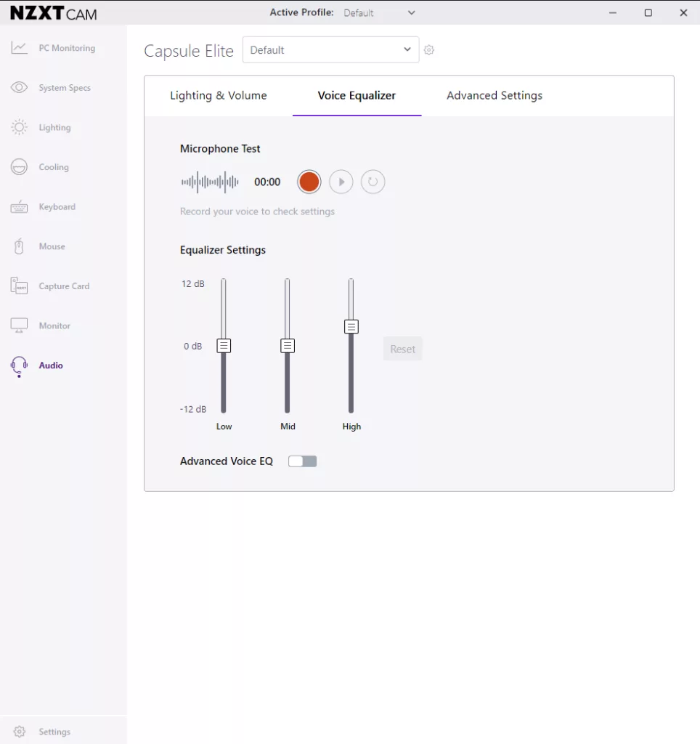Click the microphone test reset circular arrow

click(x=373, y=182)
